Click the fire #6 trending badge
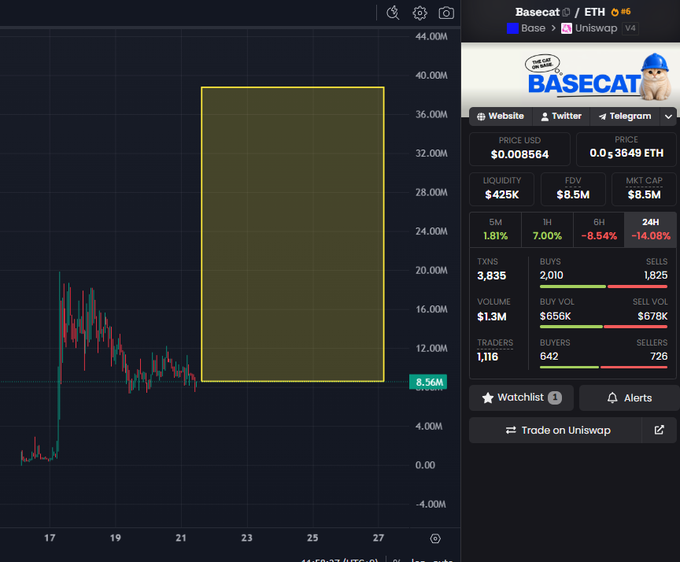This screenshot has width=680, height=562. coord(621,12)
